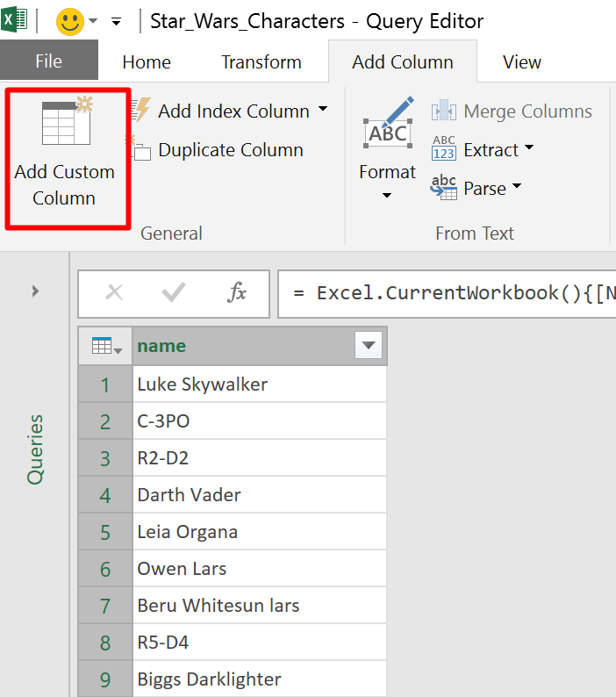This screenshot has height=697, width=616.
Task: Click the Duplicate Column icon
Action: pyautogui.click(x=139, y=148)
